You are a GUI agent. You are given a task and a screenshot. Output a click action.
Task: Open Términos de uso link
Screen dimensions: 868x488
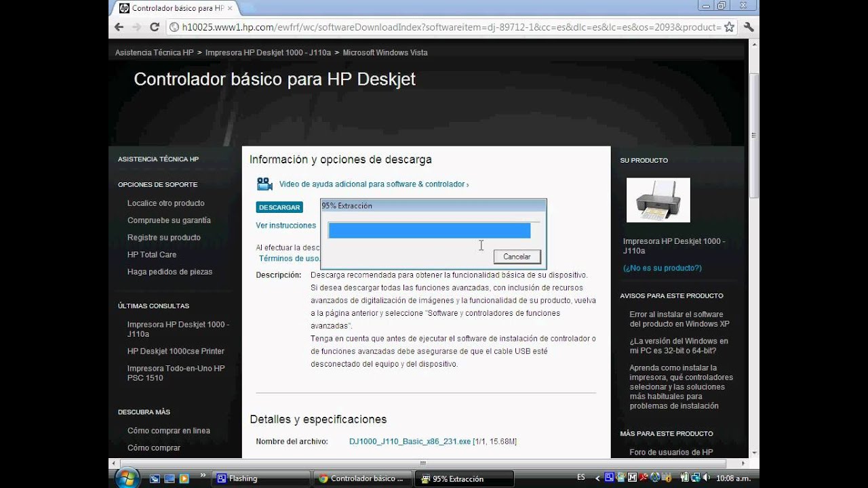(289, 258)
